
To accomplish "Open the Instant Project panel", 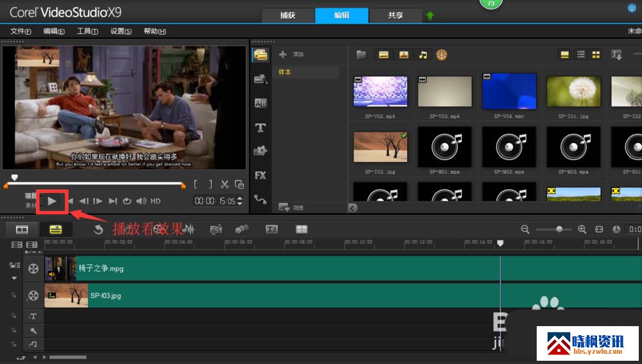I will coord(261,78).
